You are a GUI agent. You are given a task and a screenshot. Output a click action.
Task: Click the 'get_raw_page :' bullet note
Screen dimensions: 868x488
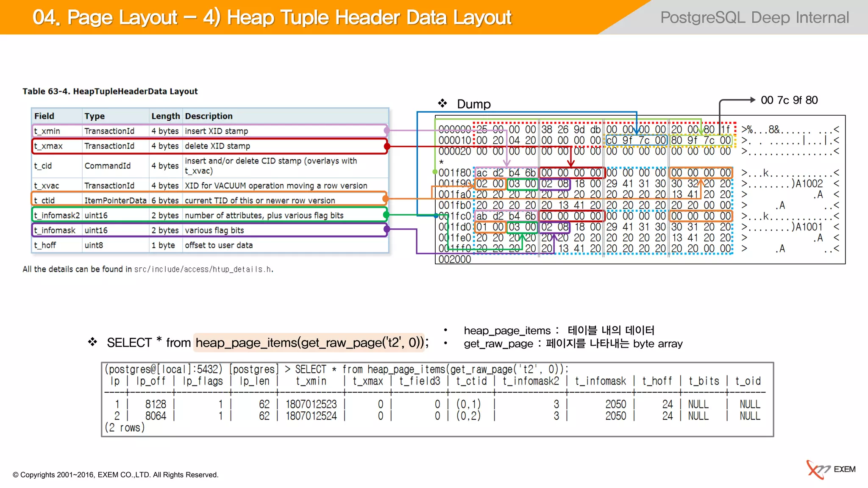click(573, 344)
